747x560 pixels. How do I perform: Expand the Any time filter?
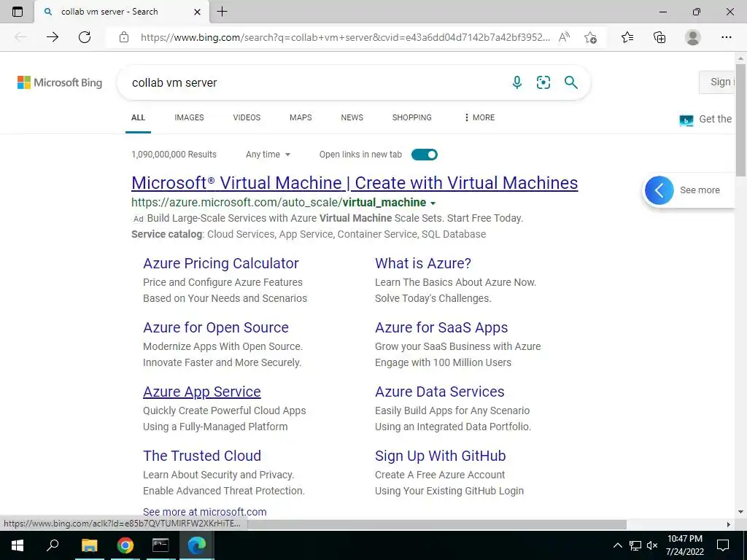click(268, 155)
